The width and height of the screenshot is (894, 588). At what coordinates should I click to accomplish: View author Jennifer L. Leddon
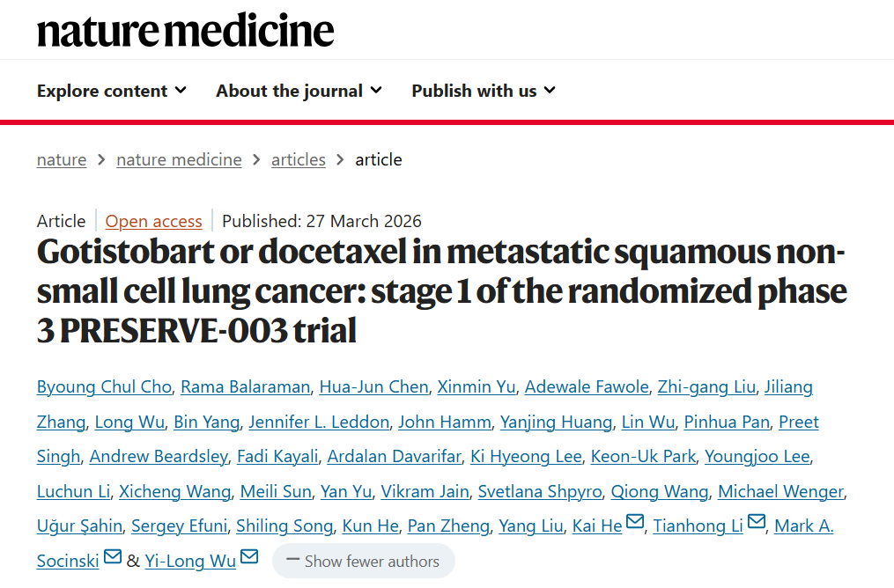tap(319, 422)
